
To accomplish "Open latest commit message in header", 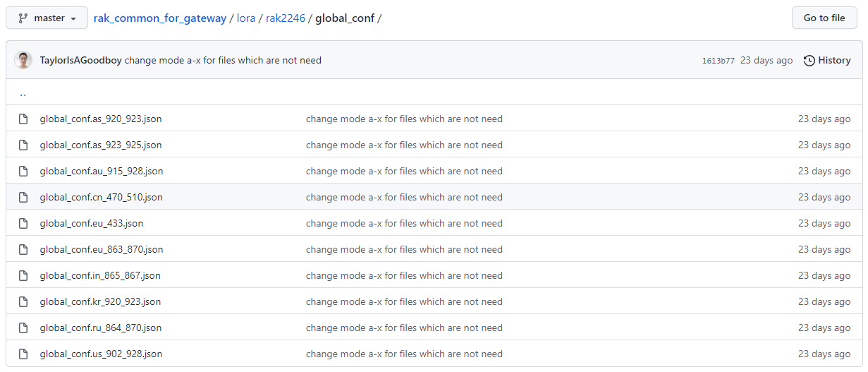I will click(x=223, y=61).
